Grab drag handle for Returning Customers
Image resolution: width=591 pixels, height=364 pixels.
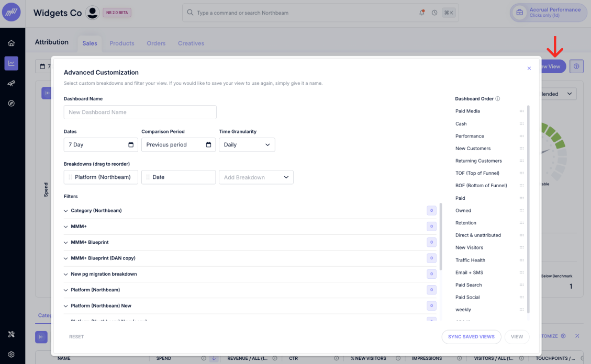(x=522, y=161)
